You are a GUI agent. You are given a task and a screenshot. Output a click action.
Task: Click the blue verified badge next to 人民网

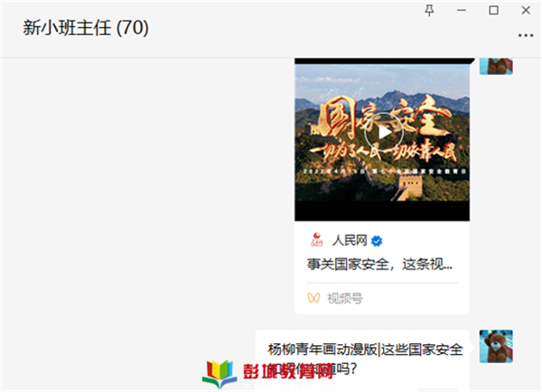click(377, 240)
